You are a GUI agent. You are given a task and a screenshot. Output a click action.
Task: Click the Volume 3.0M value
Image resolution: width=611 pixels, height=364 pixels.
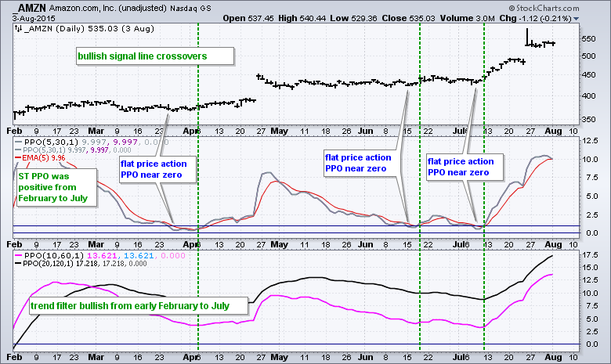click(467, 18)
